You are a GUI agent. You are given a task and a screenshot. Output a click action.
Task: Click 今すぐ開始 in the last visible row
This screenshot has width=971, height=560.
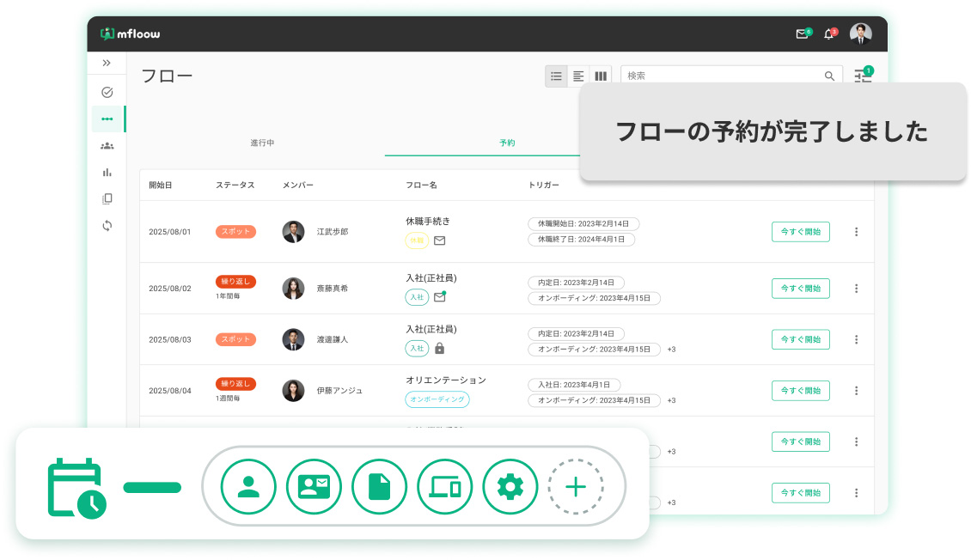tap(801, 492)
